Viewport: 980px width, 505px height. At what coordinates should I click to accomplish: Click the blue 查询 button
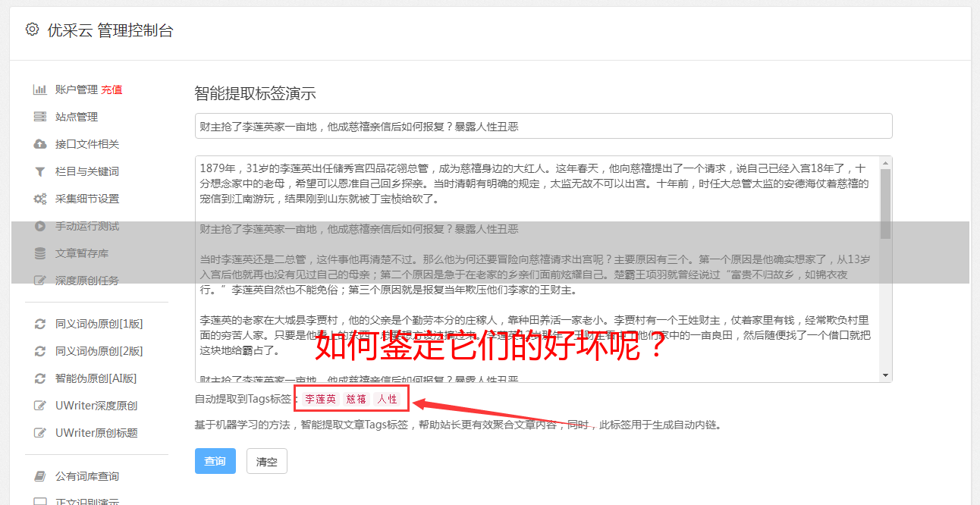coord(215,461)
